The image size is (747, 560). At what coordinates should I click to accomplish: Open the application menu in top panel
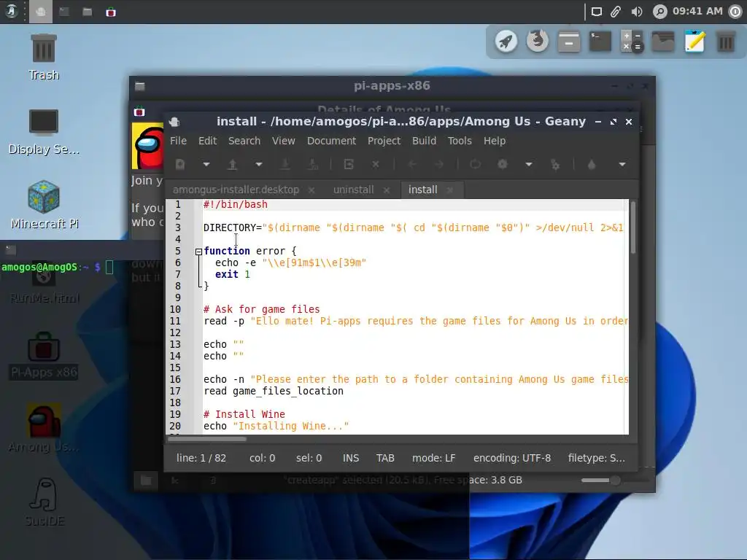(11, 12)
